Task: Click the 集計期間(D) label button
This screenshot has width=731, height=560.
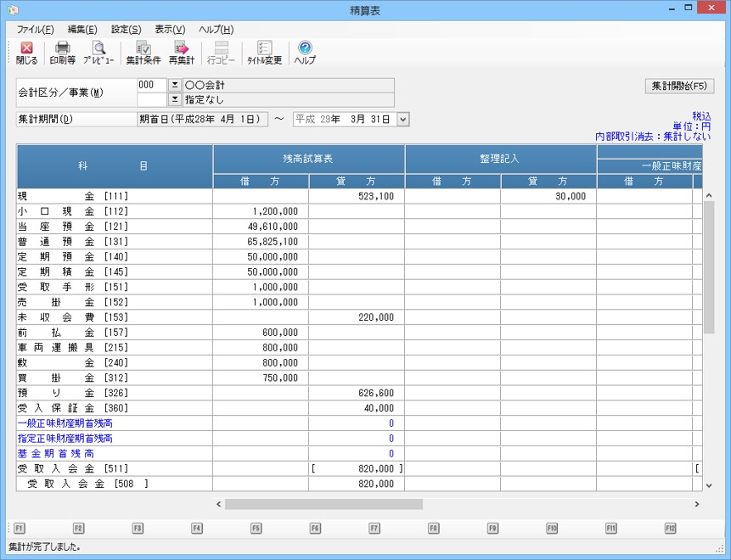Action: (76, 120)
